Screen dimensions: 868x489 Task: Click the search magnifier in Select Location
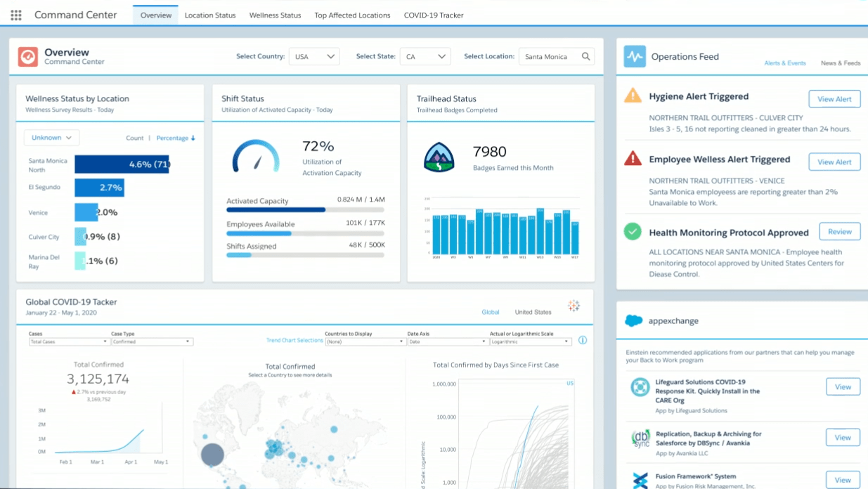coord(585,57)
